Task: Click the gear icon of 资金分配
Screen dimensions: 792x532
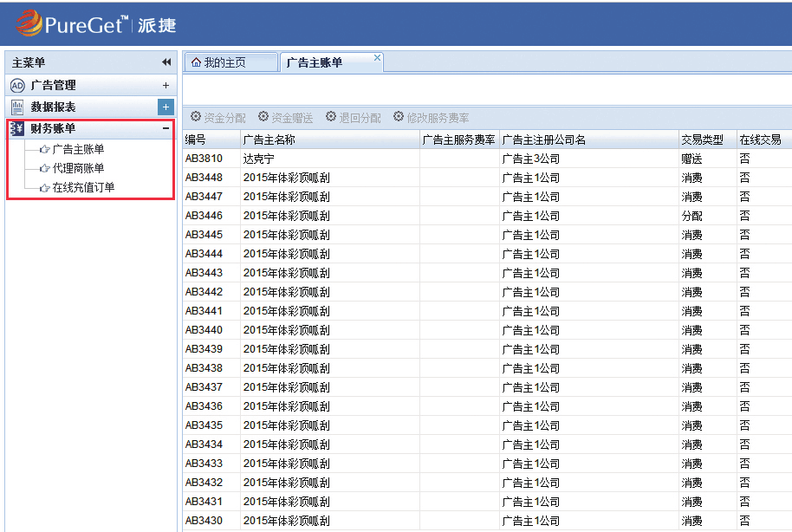Action: [x=196, y=117]
